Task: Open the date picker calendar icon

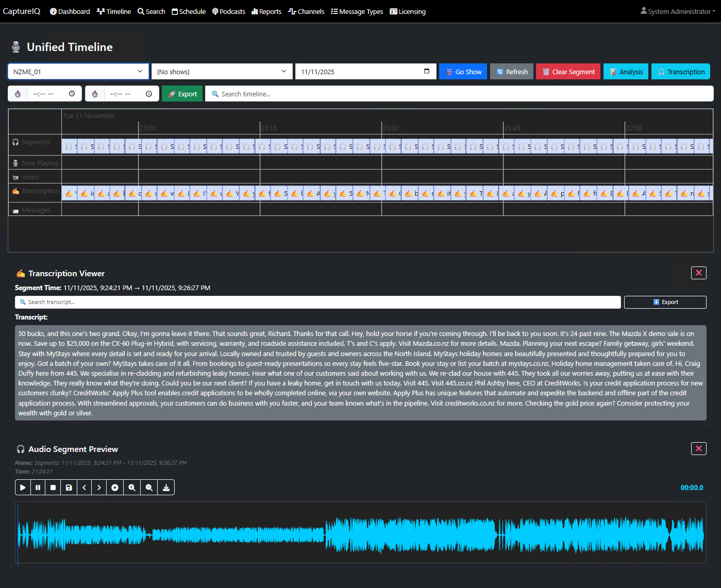Action: point(427,72)
